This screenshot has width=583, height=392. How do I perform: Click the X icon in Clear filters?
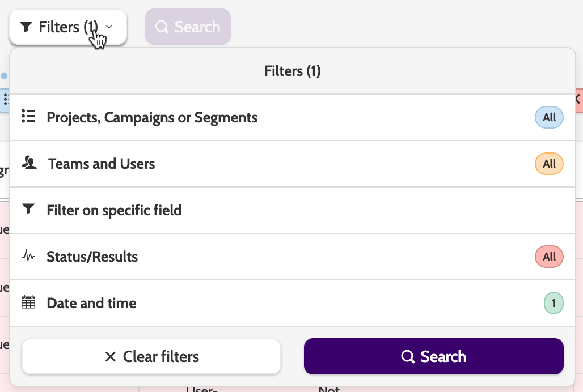click(110, 357)
